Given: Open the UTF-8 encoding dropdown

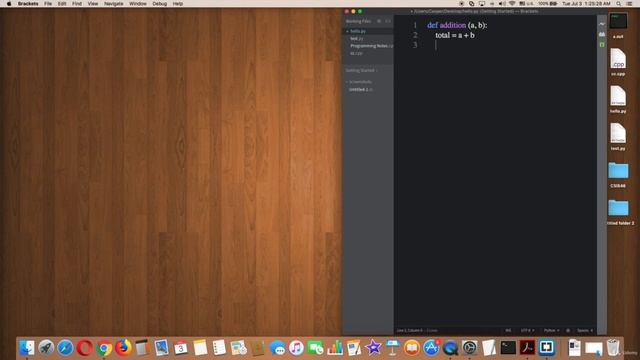Looking at the screenshot, I should [x=527, y=331].
